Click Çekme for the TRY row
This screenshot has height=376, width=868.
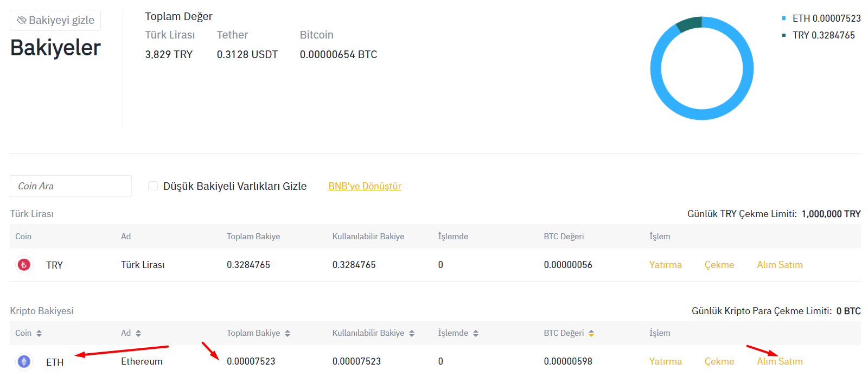719,265
